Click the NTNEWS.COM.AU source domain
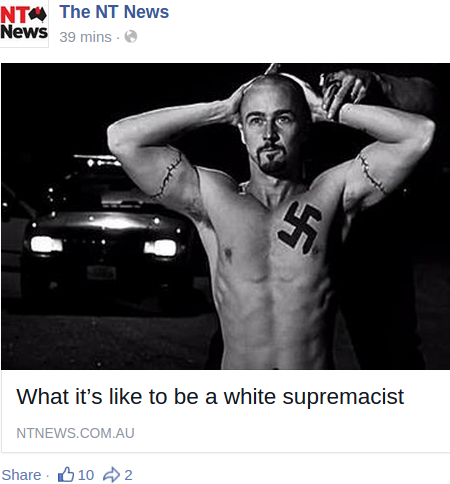This screenshot has height=484, width=450. click(x=75, y=433)
